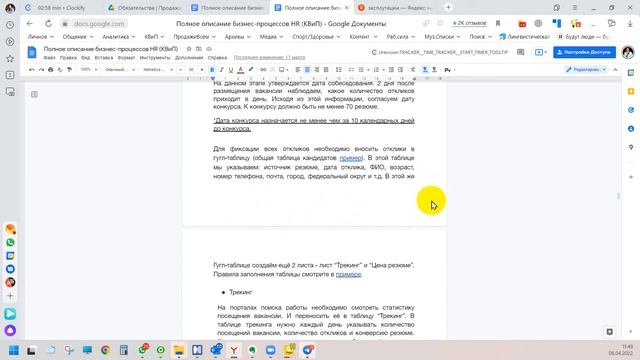Open the Справка menu
The height and width of the screenshot is (360, 640).
pos(217,58)
